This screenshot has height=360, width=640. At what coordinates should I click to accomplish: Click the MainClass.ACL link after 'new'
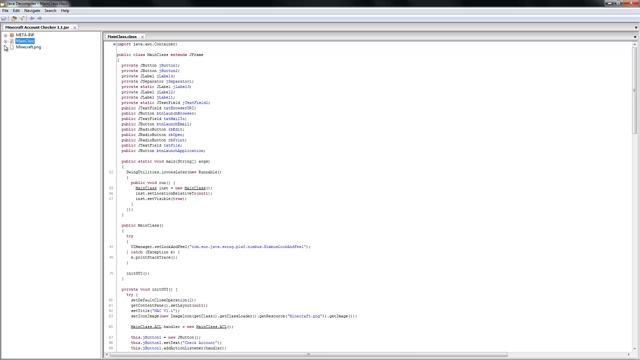click(211, 327)
